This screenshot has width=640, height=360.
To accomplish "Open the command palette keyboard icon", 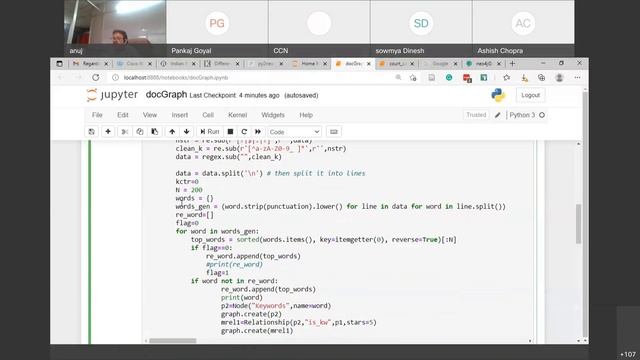I will click(333, 131).
